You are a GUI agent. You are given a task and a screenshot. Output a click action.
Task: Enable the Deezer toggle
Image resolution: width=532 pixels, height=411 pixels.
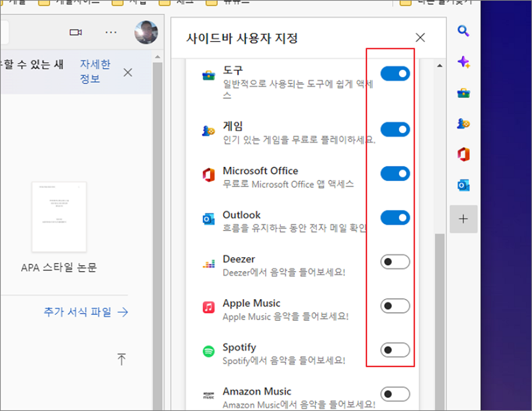(395, 262)
